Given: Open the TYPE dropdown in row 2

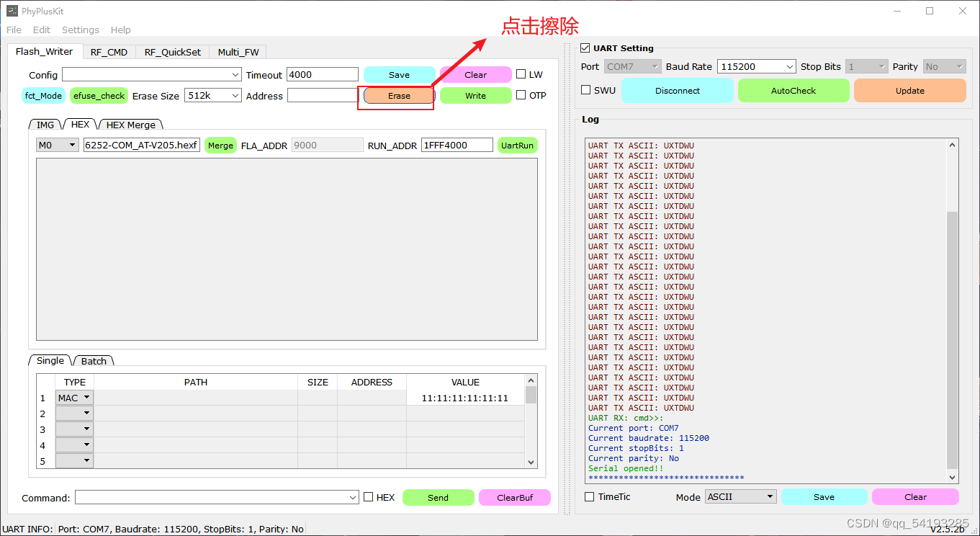Looking at the screenshot, I should pos(75,414).
